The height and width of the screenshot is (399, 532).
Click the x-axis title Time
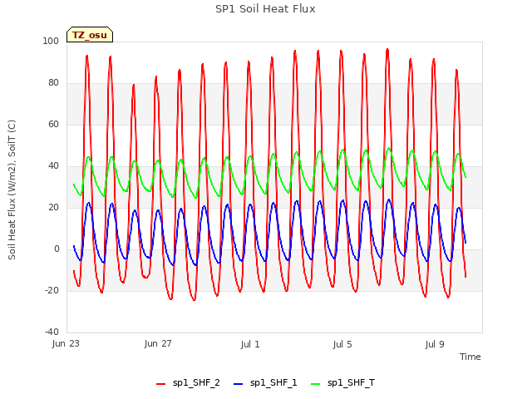point(470,357)
